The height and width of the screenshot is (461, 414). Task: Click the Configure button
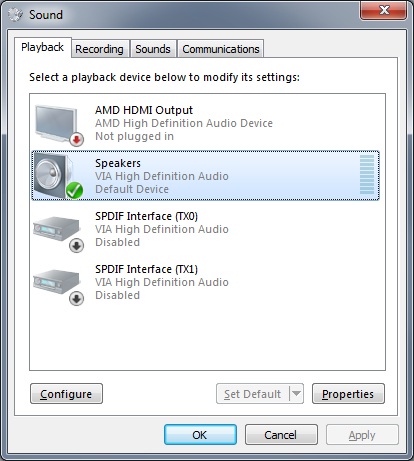coord(66,394)
